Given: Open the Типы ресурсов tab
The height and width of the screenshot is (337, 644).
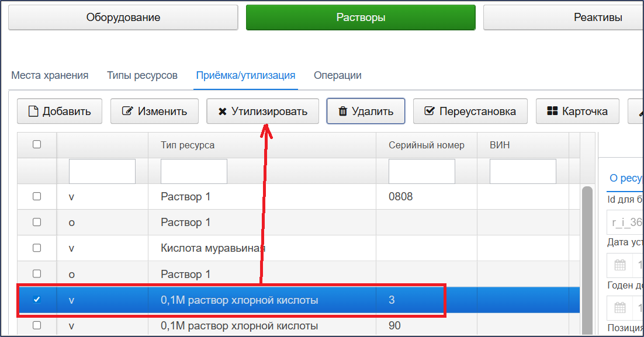Looking at the screenshot, I should 142,75.
